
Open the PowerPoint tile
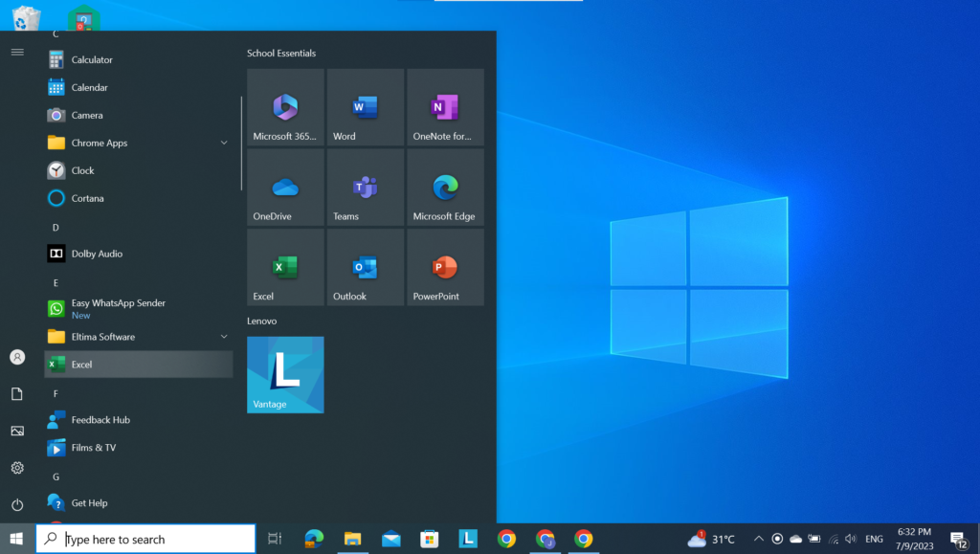445,267
